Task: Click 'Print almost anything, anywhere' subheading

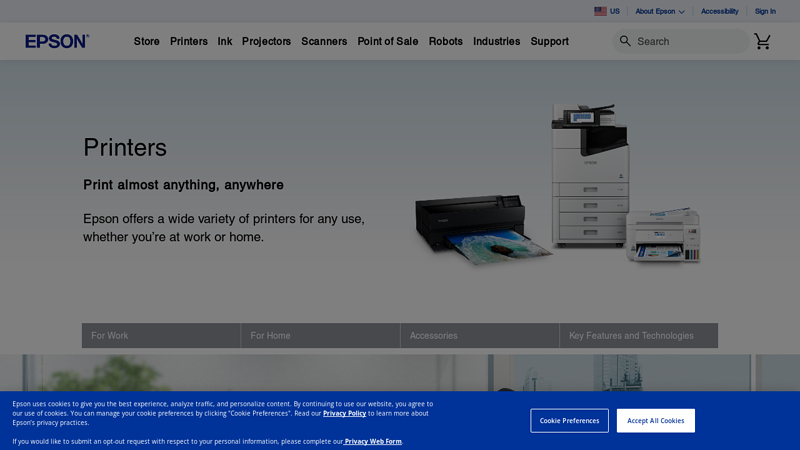Action: click(x=183, y=185)
